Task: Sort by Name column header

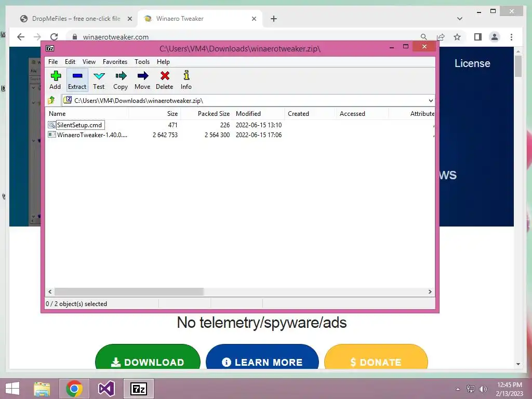Action: 87,114
